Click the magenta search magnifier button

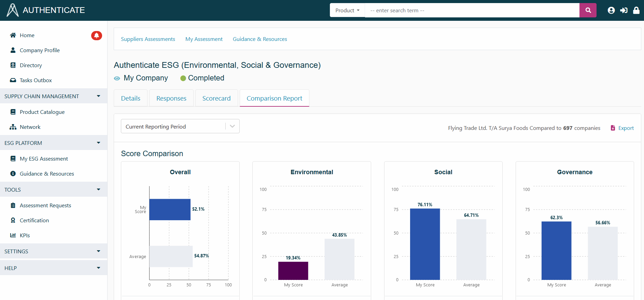[588, 10]
